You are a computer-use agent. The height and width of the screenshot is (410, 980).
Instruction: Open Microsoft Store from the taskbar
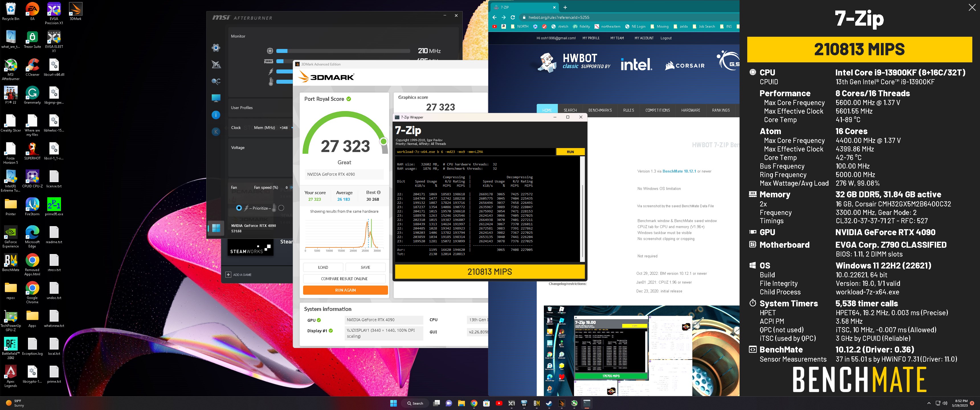pyautogui.click(x=486, y=403)
